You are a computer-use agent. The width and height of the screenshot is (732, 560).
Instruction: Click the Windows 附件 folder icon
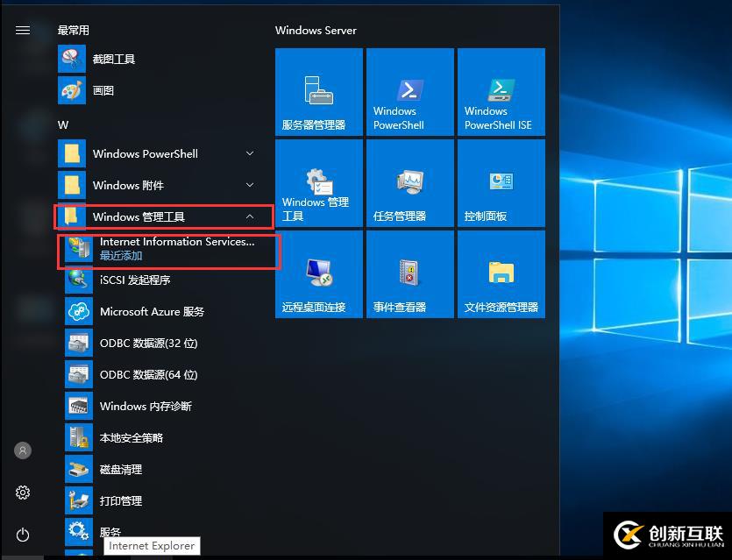(72, 185)
